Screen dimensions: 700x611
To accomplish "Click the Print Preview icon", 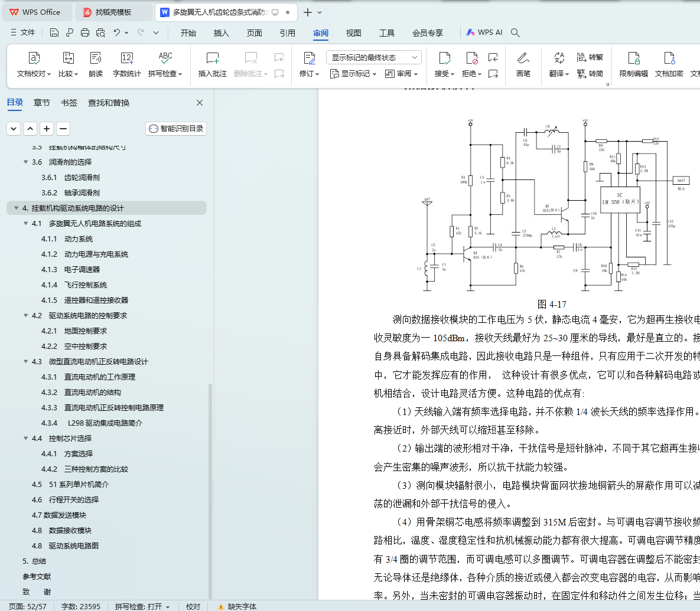I will (101, 32).
